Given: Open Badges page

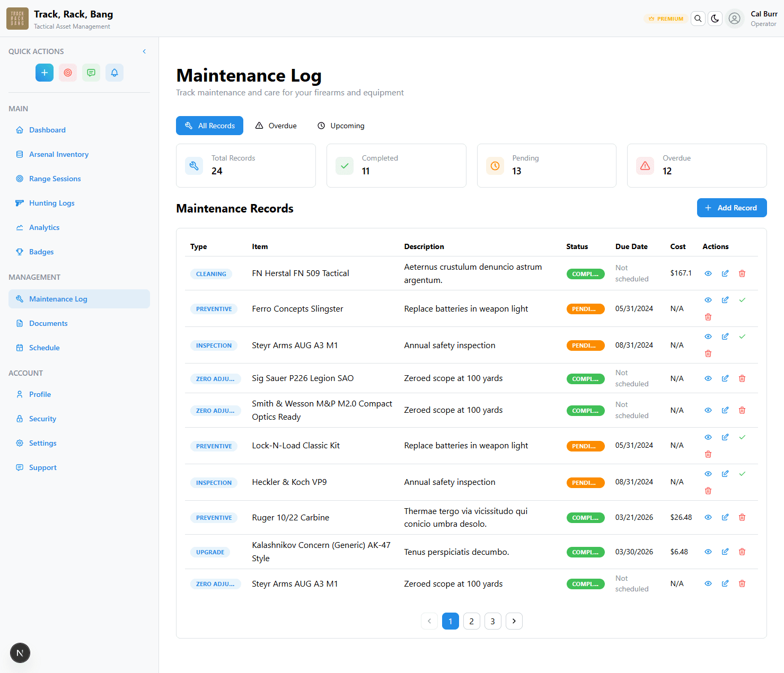Looking at the screenshot, I should [79, 252].
